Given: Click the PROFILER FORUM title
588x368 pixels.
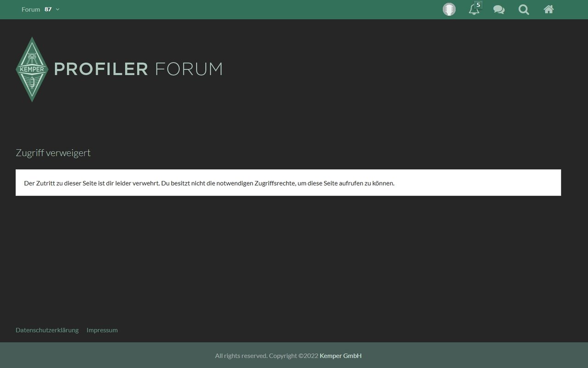Looking at the screenshot, I should (x=138, y=69).
